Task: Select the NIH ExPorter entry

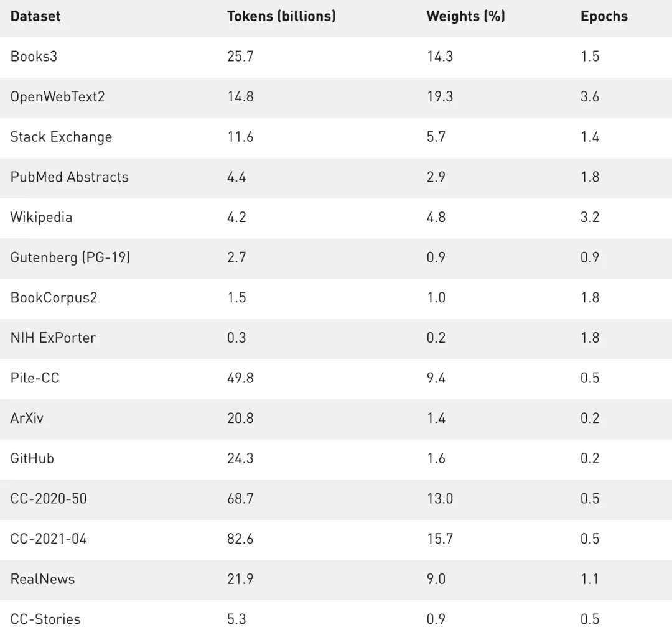Action: click(x=53, y=338)
